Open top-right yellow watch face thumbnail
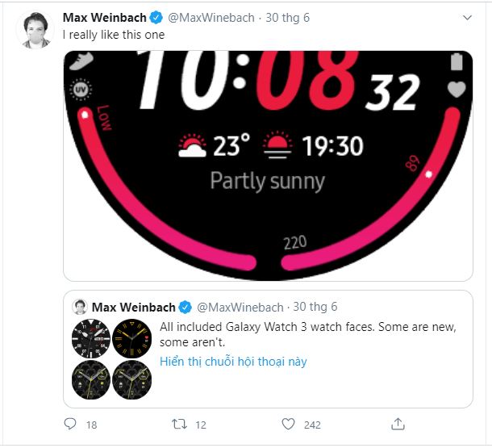Image resolution: width=492 pixels, height=448 pixels. (x=132, y=338)
